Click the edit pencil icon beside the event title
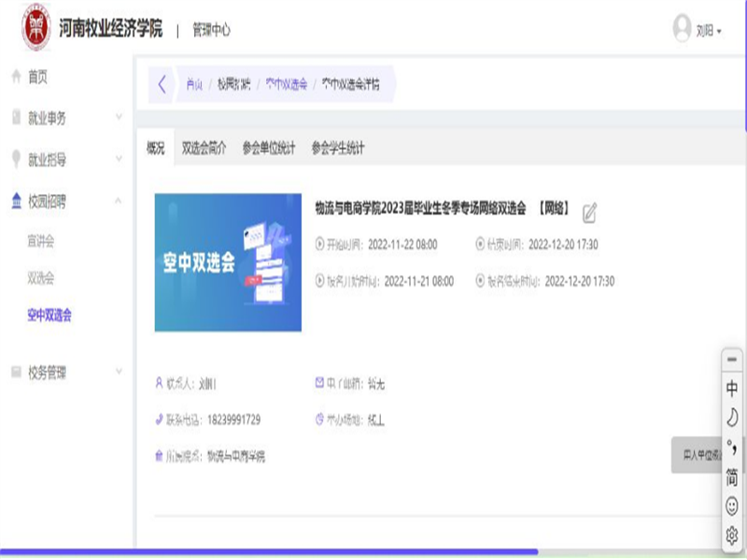Viewport: 747px width, 560px height. click(x=589, y=213)
